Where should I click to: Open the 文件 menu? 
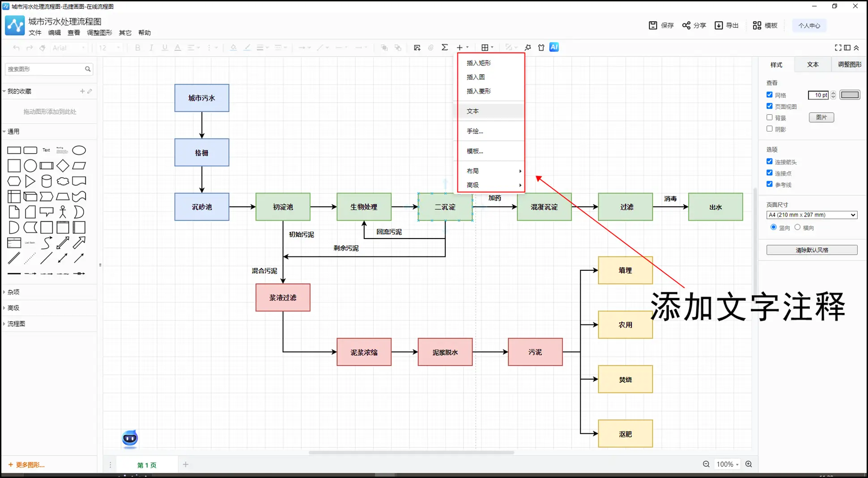[35, 33]
